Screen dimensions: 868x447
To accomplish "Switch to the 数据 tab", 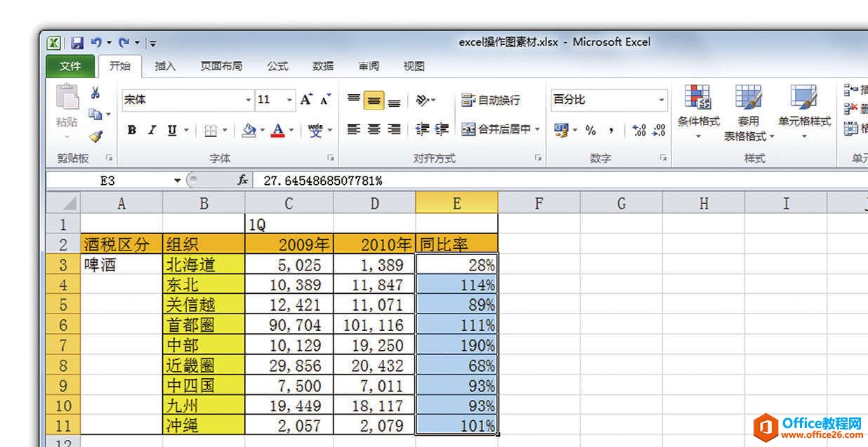I will tap(323, 66).
